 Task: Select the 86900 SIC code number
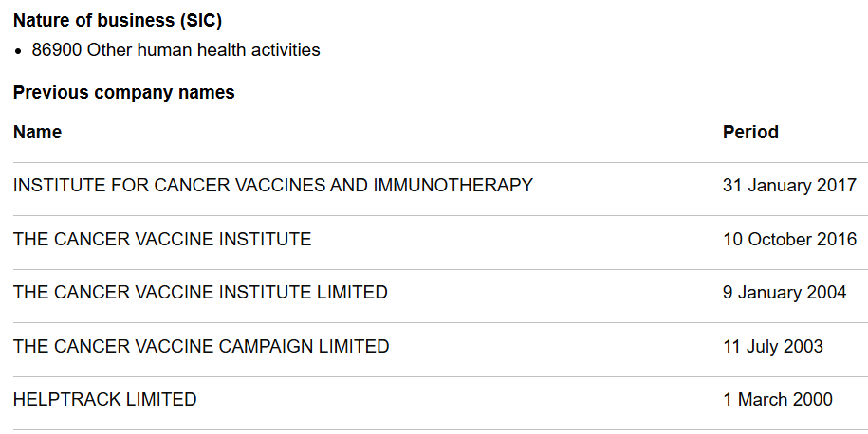click(x=57, y=50)
